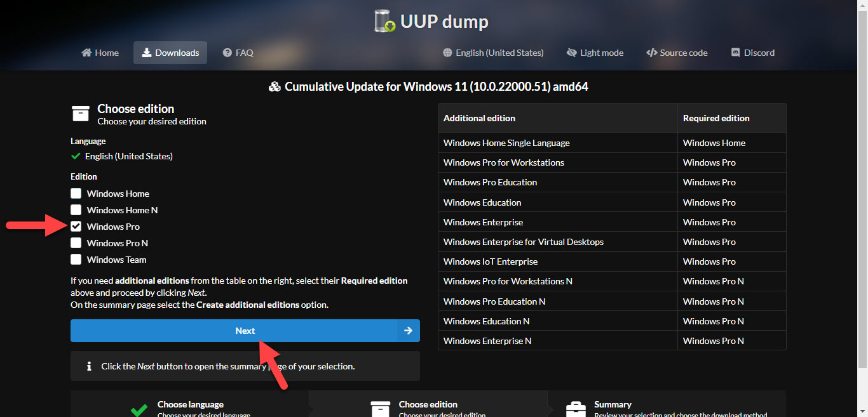Enable the Windows Home checkbox
The image size is (868, 417).
point(76,194)
